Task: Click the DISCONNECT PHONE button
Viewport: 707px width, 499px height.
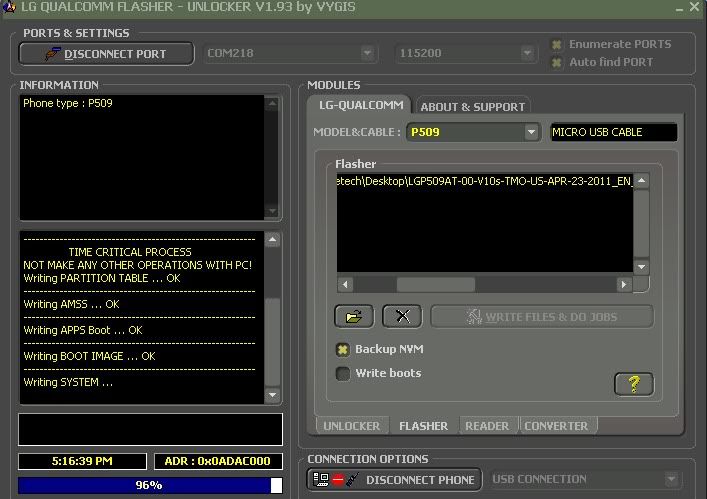Action: coord(394,480)
